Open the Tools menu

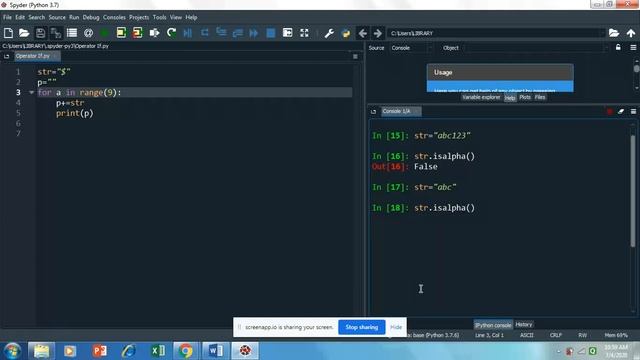tap(160, 18)
